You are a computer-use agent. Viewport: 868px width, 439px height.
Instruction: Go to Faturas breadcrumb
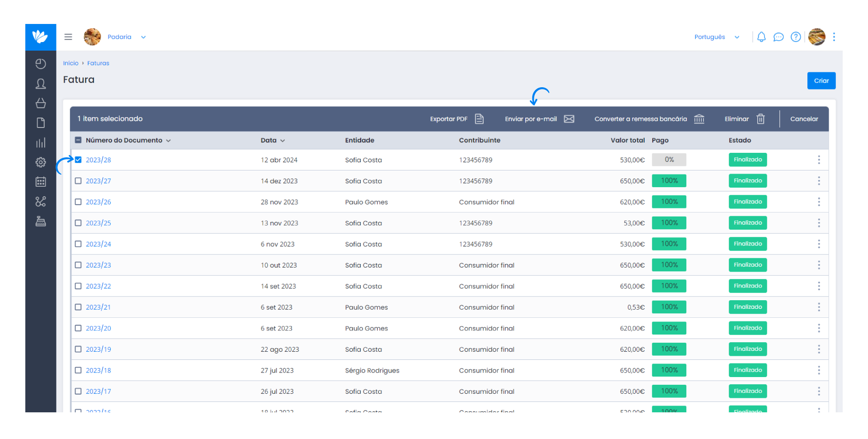pyautogui.click(x=98, y=63)
